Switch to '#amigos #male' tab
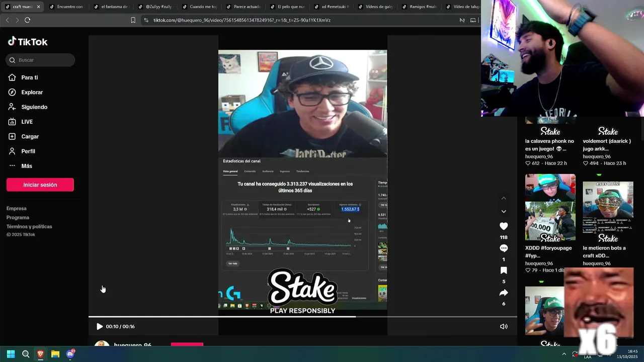 tap(420, 7)
